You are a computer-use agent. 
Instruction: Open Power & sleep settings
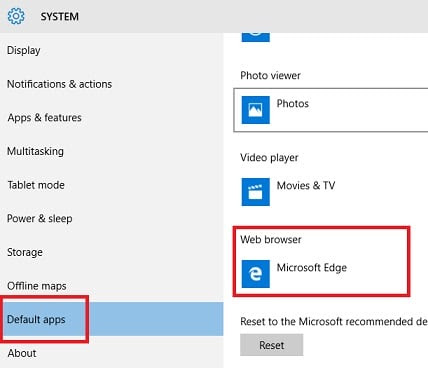[112, 219]
